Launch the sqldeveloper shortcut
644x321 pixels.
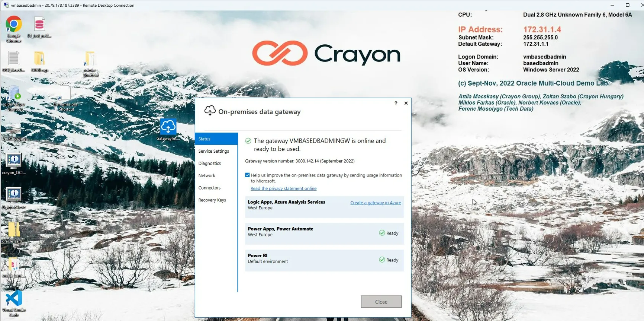(14, 98)
